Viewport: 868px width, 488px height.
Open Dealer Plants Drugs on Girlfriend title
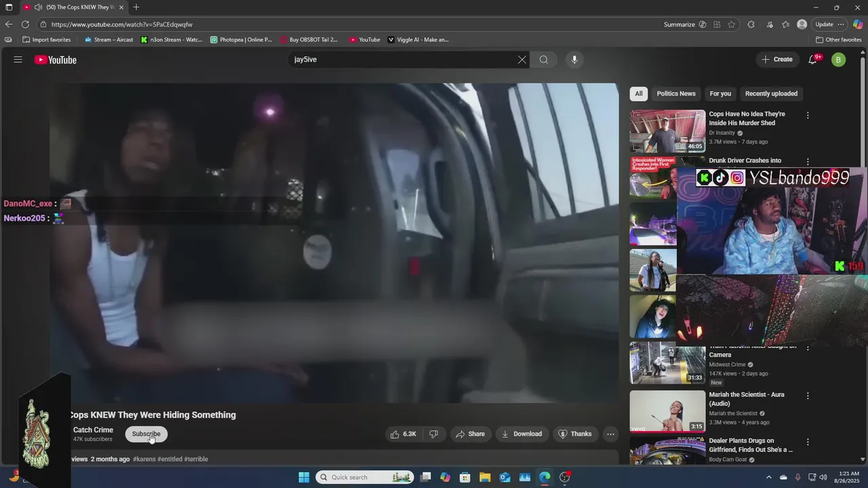tap(751, 445)
